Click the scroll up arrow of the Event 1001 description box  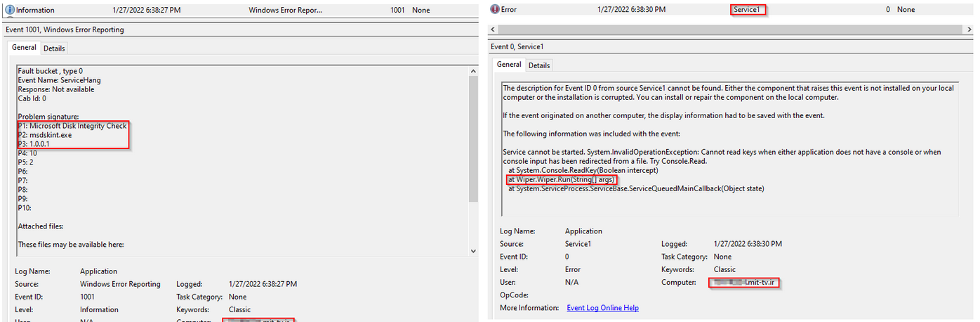473,71
